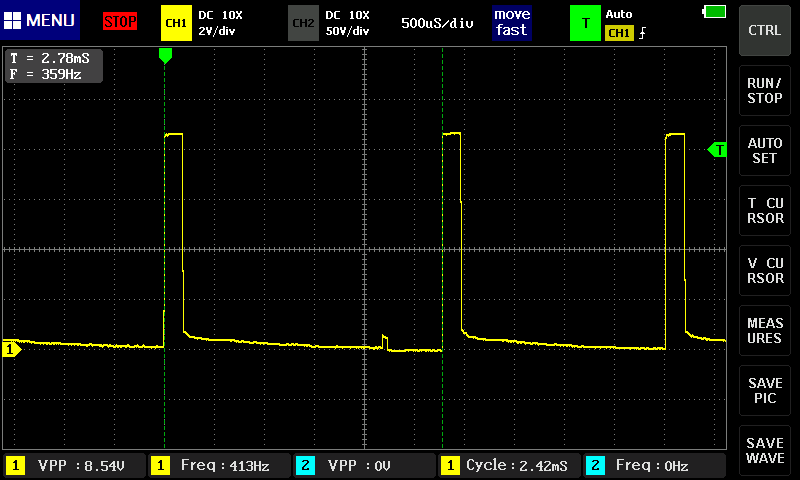
Task: Tap the 500uS/div timebase setting
Action: [x=437, y=23]
